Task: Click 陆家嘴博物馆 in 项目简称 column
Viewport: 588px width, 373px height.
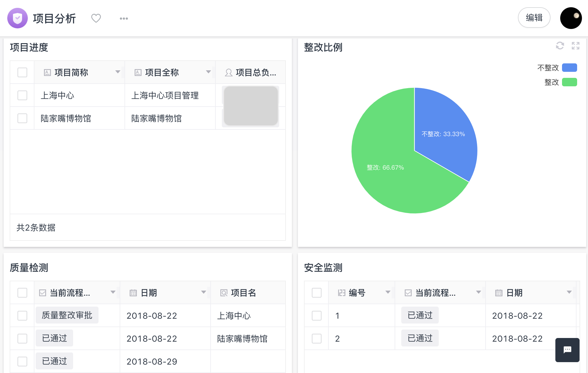Action: tap(66, 118)
